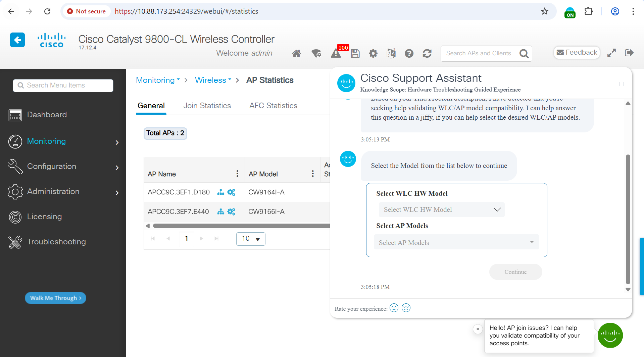This screenshot has height=357, width=644.
Task: Click the browser back arrow
Action: [x=11, y=11]
